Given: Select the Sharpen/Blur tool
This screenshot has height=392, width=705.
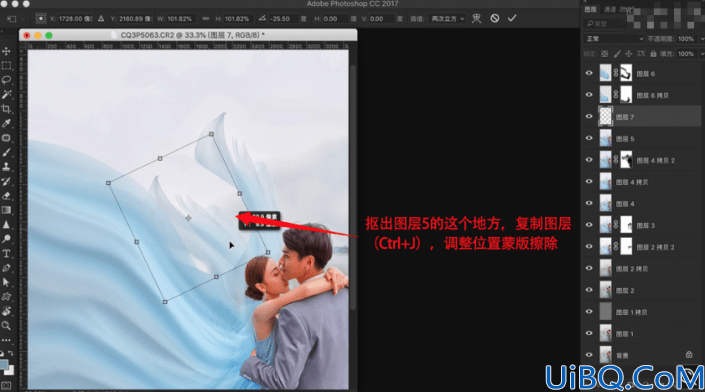Looking at the screenshot, I should 6,224.
